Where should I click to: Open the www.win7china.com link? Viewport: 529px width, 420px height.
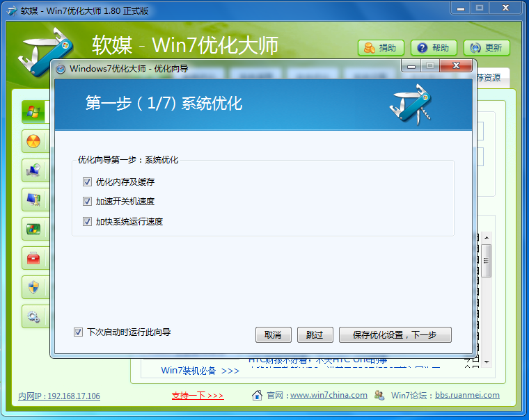pos(329,395)
